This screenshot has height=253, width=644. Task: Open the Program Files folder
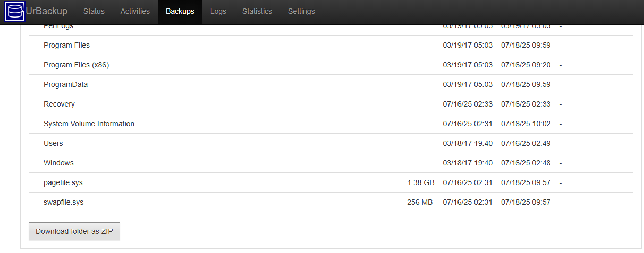coord(66,45)
